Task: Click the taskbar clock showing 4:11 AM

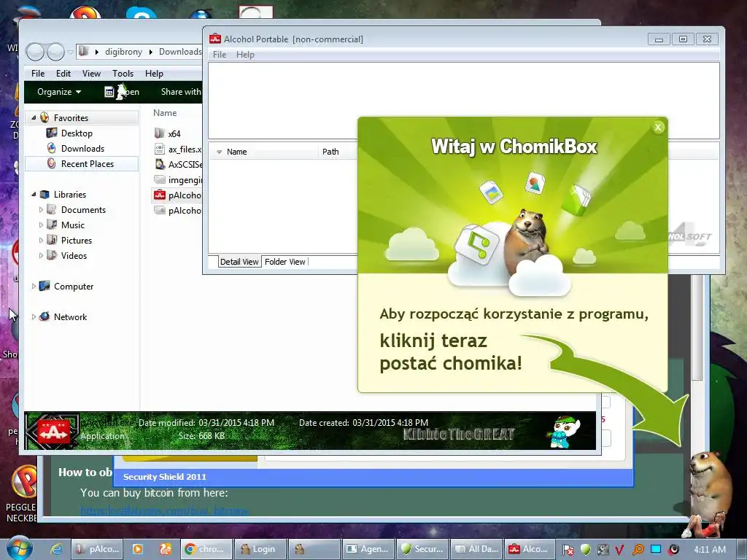Action: (709, 550)
